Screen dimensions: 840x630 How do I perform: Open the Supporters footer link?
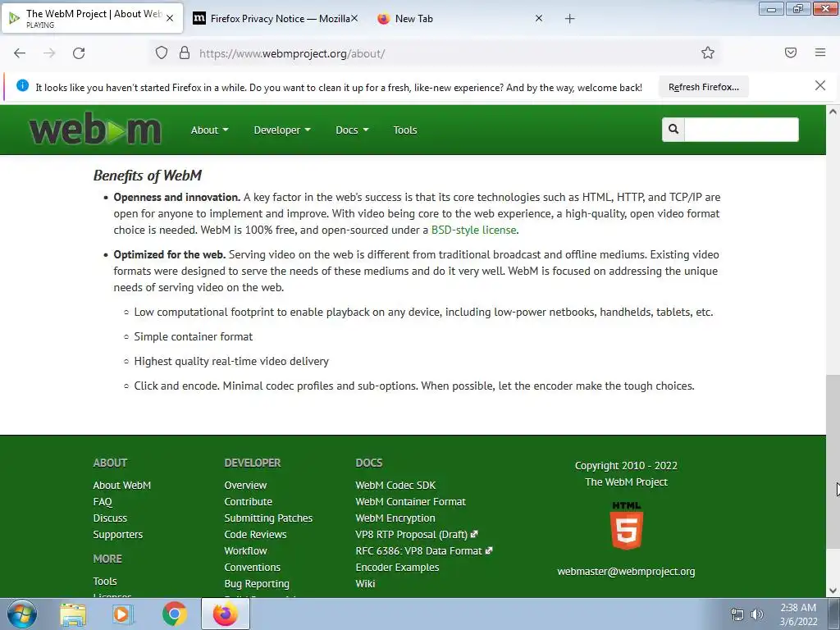click(x=118, y=535)
